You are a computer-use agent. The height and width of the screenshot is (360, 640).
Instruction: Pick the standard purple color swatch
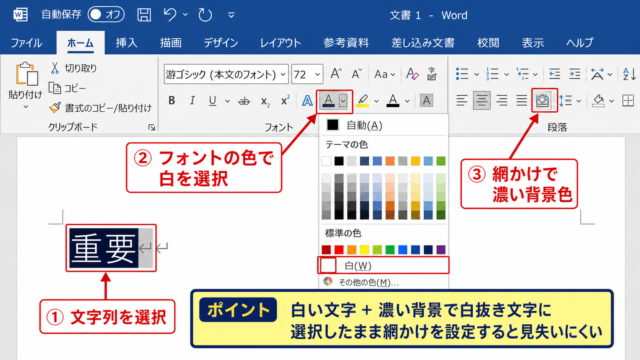click(x=441, y=249)
